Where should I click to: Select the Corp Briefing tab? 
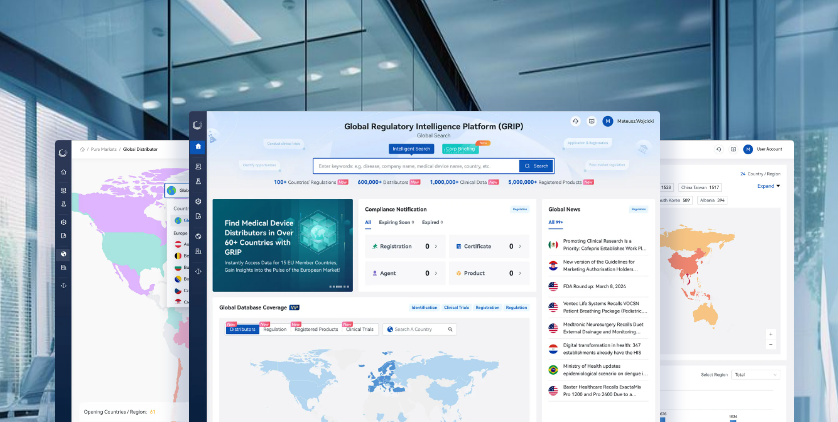(x=460, y=149)
